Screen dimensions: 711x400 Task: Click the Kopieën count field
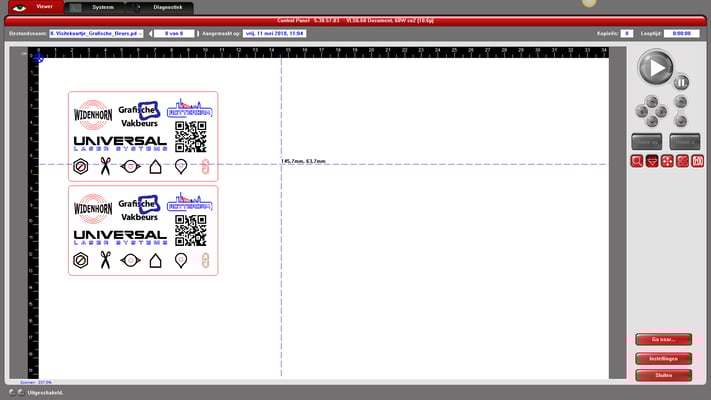click(626, 33)
